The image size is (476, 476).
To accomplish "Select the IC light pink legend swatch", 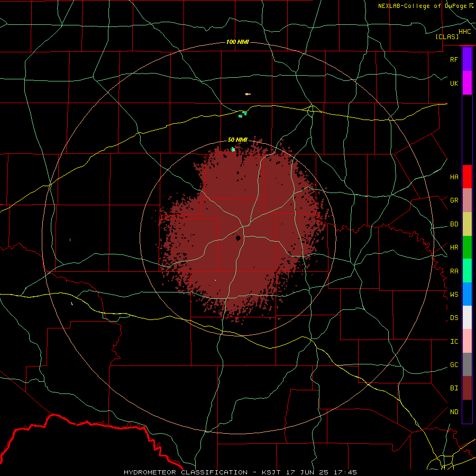I will [x=467, y=341].
